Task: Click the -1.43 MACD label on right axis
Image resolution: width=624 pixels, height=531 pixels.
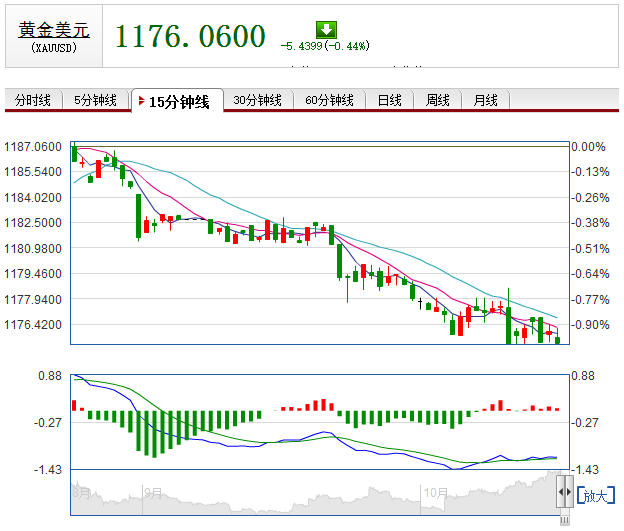Action: (x=585, y=470)
